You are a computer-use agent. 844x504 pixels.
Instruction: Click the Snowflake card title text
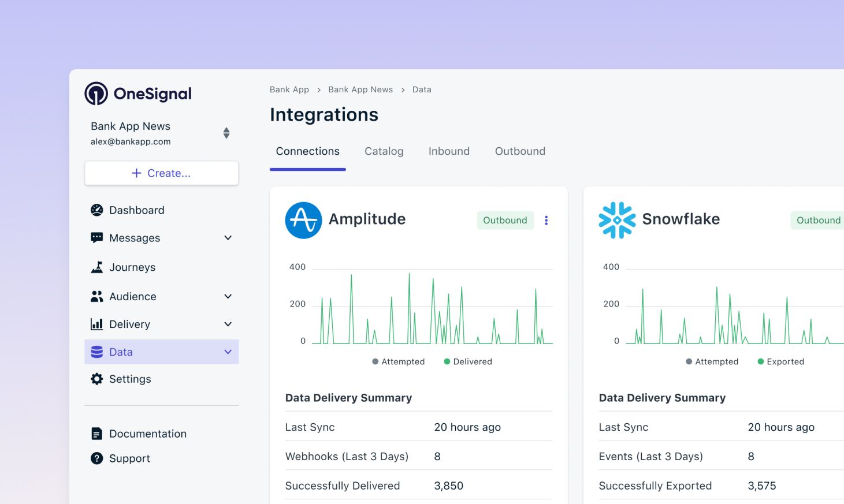[681, 219]
